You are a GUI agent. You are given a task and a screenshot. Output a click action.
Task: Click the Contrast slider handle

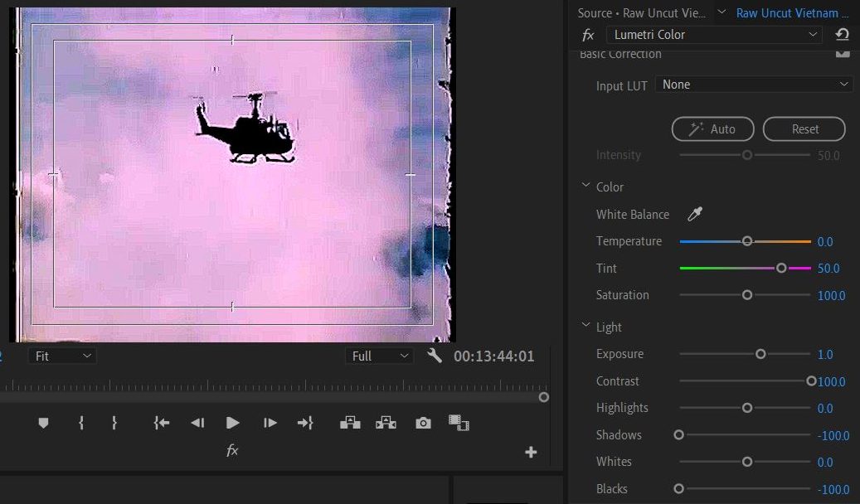point(811,381)
